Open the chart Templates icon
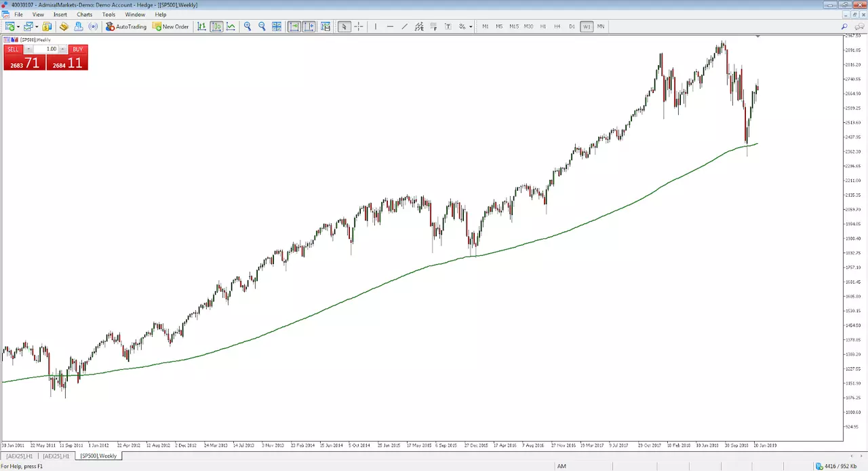Image resolution: width=868 pixels, height=471 pixels. [325, 26]
